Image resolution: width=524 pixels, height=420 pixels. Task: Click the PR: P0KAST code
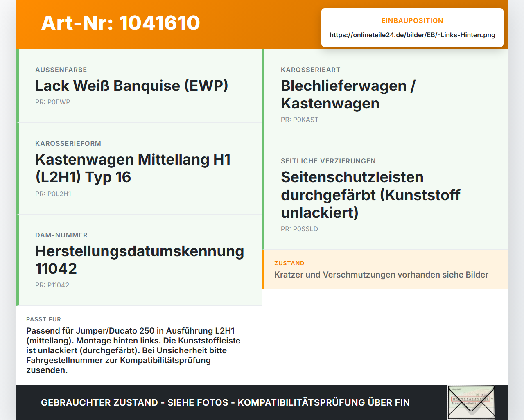coord(300,120)
